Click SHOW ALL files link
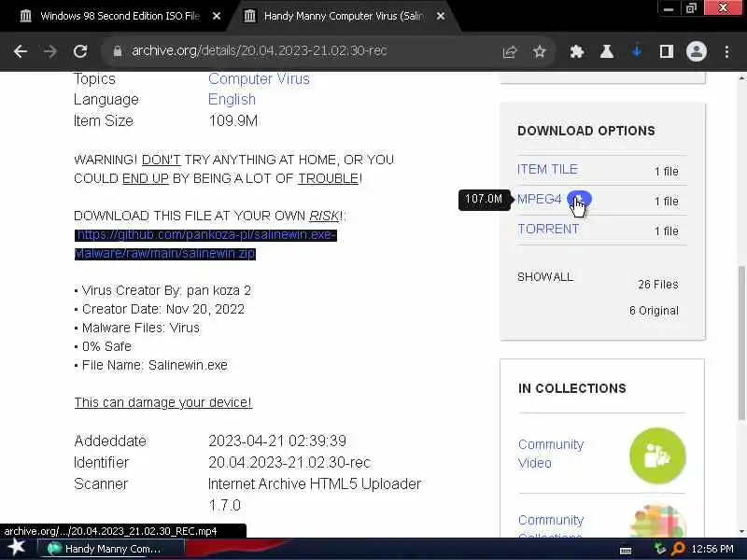747x560 pixels. pos(545,277)
